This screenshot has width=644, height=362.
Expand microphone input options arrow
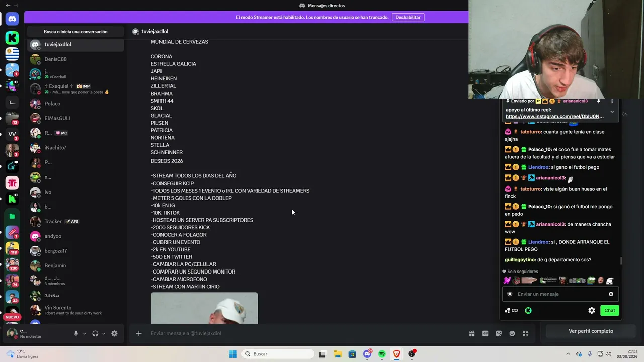point(85,333)
